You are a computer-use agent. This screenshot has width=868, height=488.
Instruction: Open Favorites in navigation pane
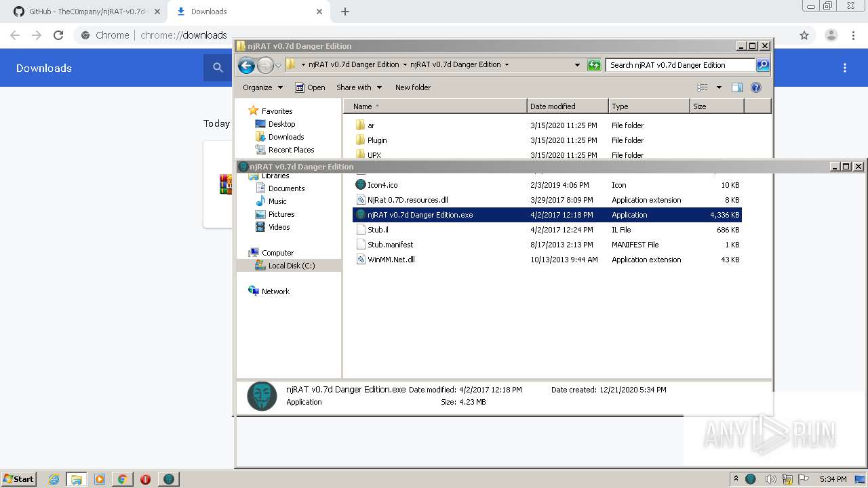click(x=277, y=111)
